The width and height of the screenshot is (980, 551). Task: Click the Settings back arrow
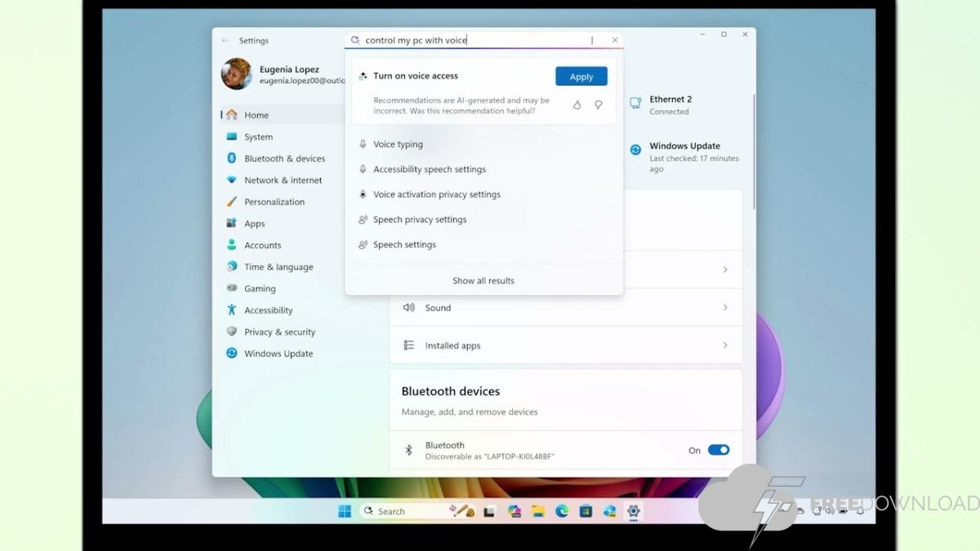[x=225, y=40]
